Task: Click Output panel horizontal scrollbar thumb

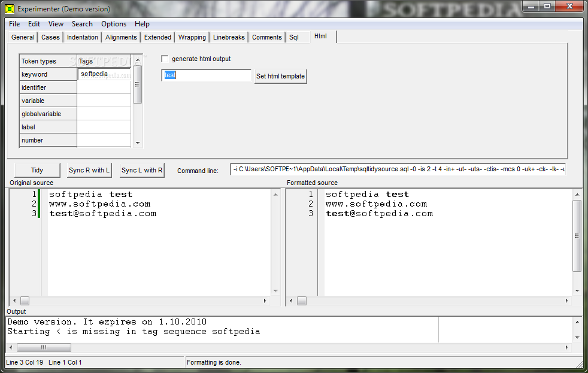Action: [44, 347]
